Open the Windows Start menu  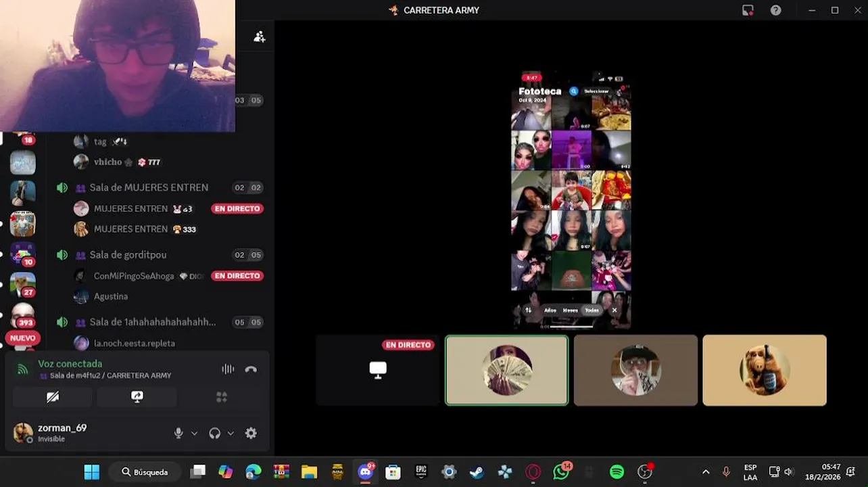(x=92, y=472)
